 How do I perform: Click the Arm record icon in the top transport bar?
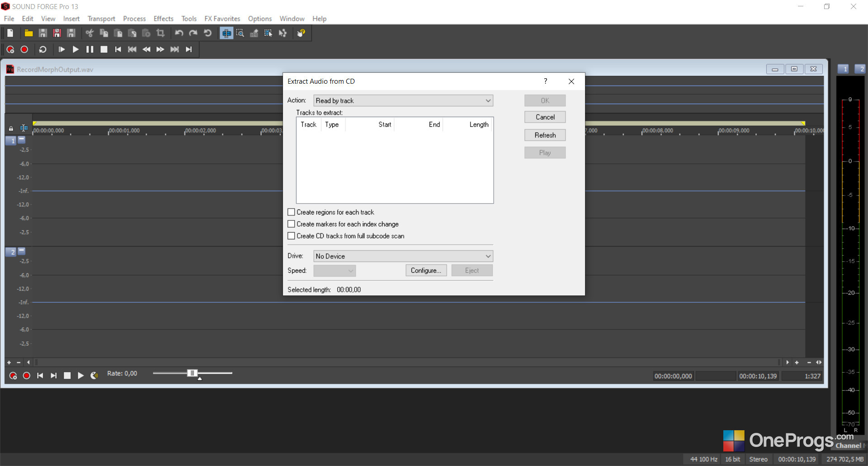pos(10,49)
